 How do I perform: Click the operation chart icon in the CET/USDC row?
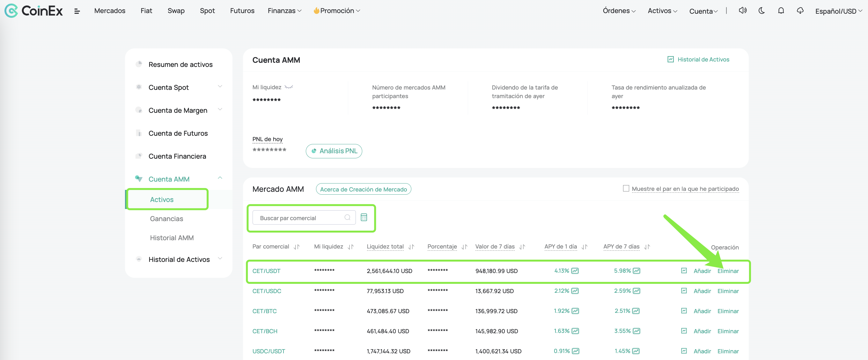(684, 290)
